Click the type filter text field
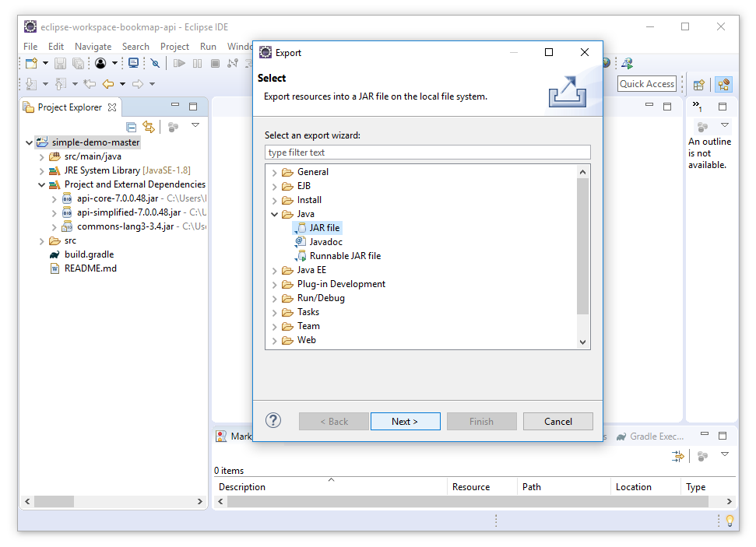 point(427,153)
